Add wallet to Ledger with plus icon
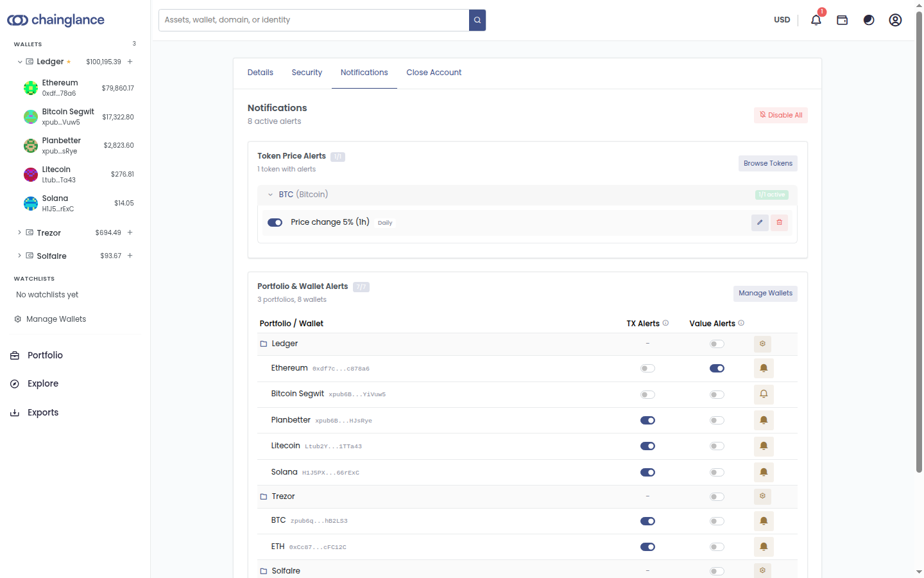 pos(130,62)
